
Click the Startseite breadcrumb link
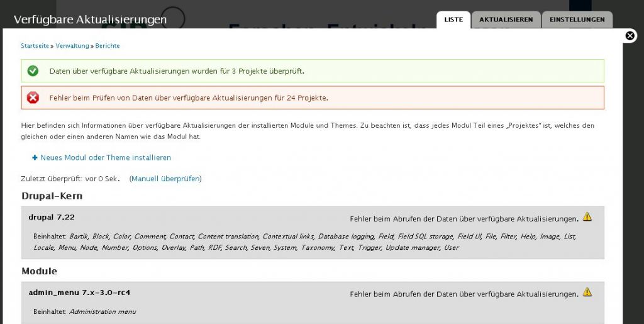pyautogui.click(x=35, y=46)
